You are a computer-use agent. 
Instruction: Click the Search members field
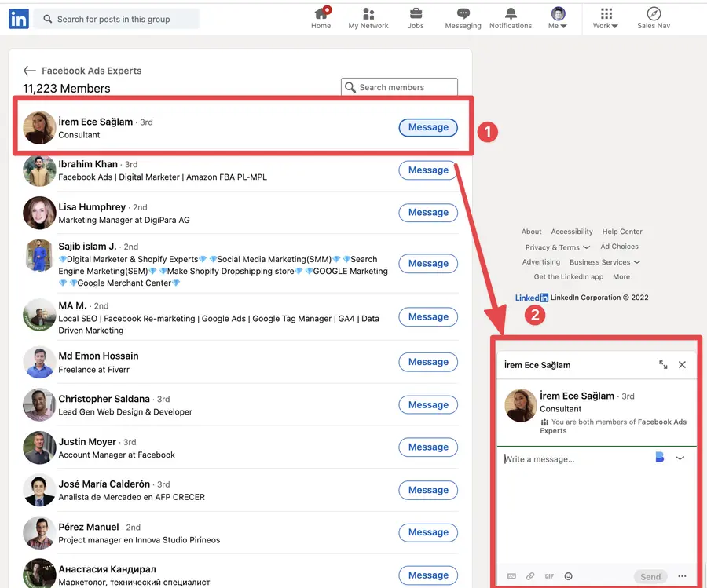(x=399, y=86)
